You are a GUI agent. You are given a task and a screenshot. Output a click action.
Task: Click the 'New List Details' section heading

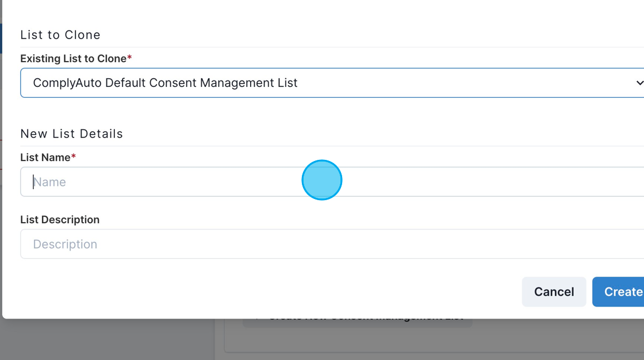71,134
